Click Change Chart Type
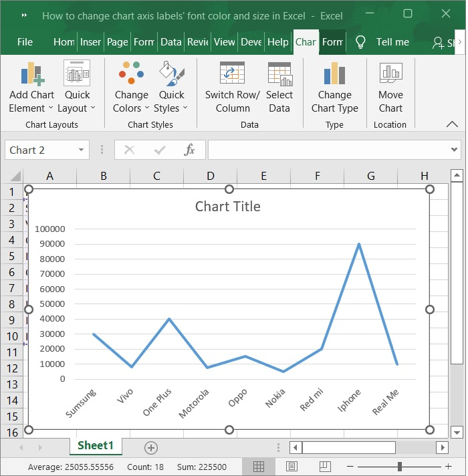The image size is (468, 476). 334,74
